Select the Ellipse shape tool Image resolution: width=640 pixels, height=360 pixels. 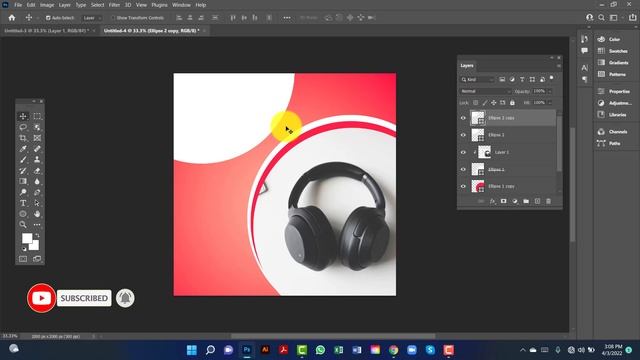[23, 214]
